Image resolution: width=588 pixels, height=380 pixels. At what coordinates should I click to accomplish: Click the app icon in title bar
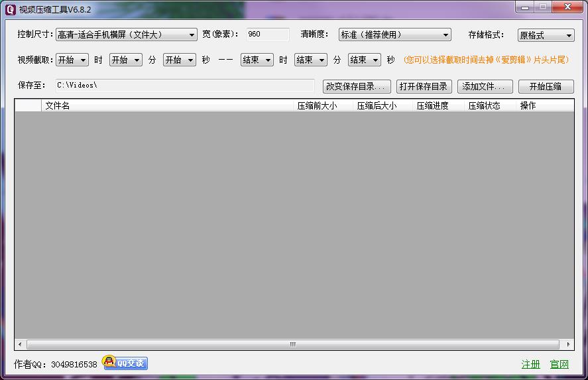[10, 9]
